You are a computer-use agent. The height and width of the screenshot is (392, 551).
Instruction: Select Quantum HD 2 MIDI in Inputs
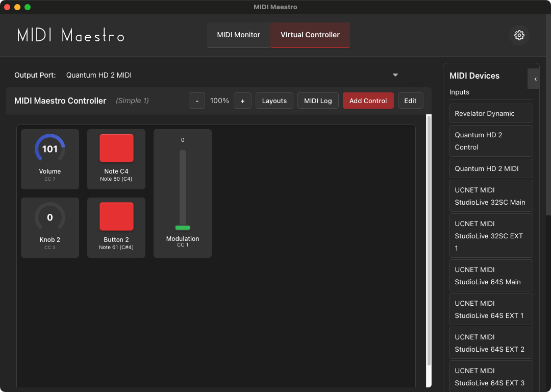[x=491, y=168]
